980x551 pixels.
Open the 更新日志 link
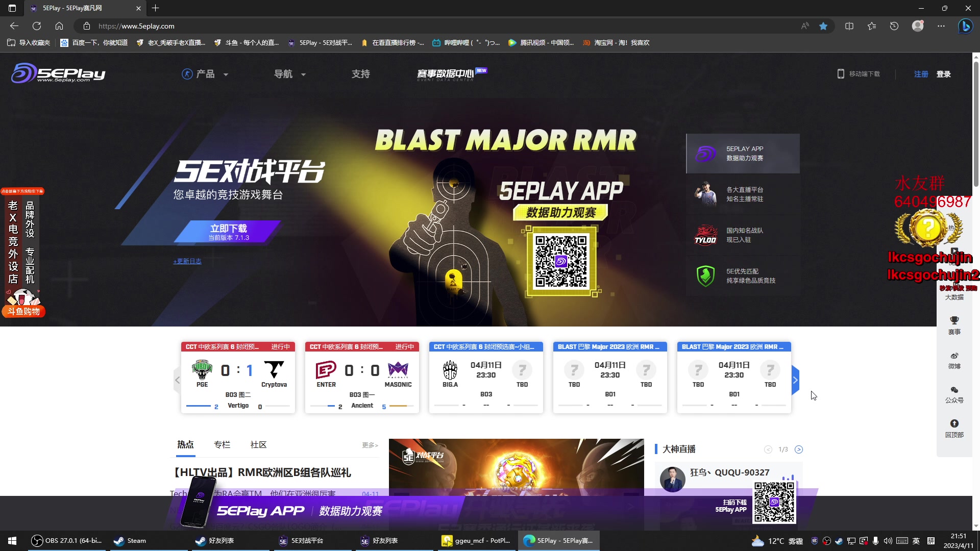tap(187, 261)
